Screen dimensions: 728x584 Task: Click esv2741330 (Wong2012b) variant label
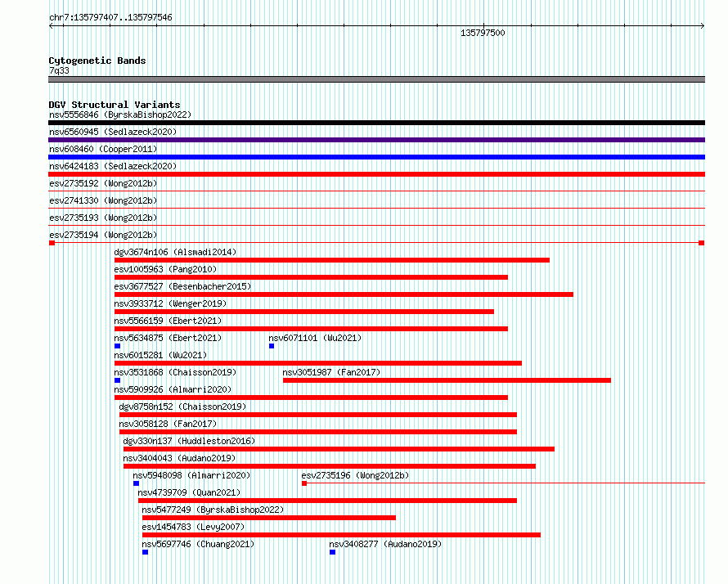point(103,200)
